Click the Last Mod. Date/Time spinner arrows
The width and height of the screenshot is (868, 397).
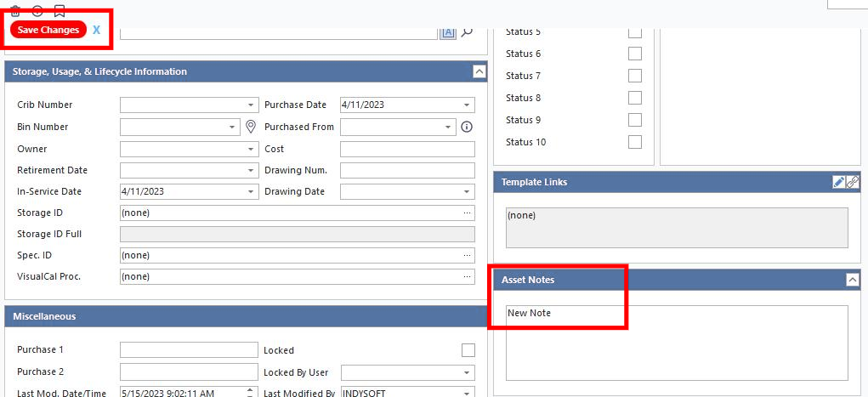[x=251, y=393]
